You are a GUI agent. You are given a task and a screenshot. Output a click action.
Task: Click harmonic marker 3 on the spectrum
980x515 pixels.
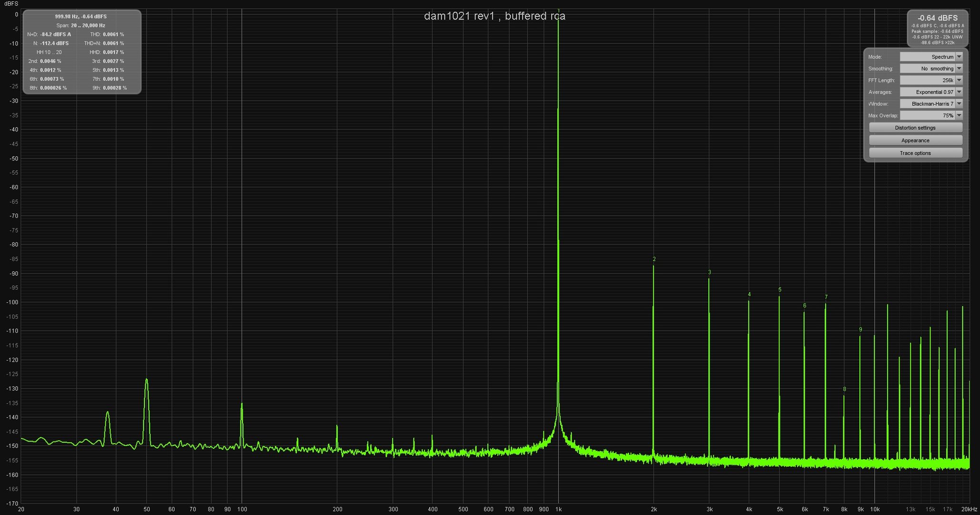pyautogui.click(x=709, y=272)
